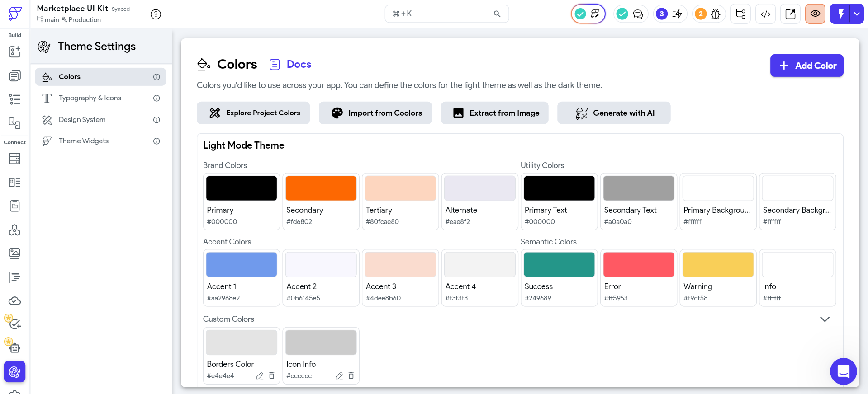The height and width of the screenshot is (394, 868).
Task: Click the open-in-new-window icon
Action: [x=790, y=14]
